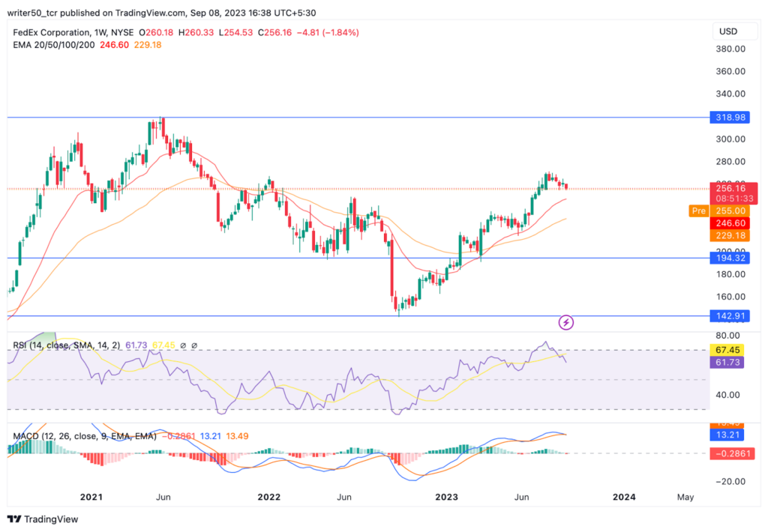
Task: Click the 1W timeframe in the chart title
Action: 100,32
